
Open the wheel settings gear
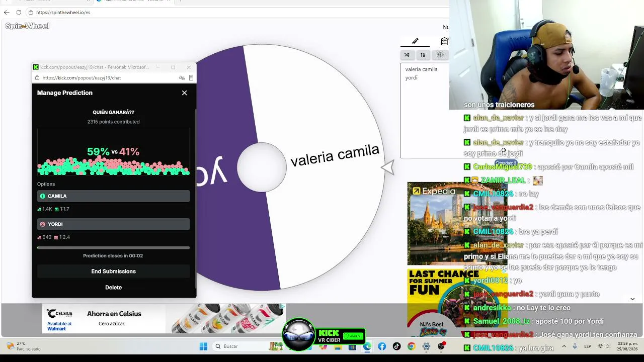tap(440, 55)
